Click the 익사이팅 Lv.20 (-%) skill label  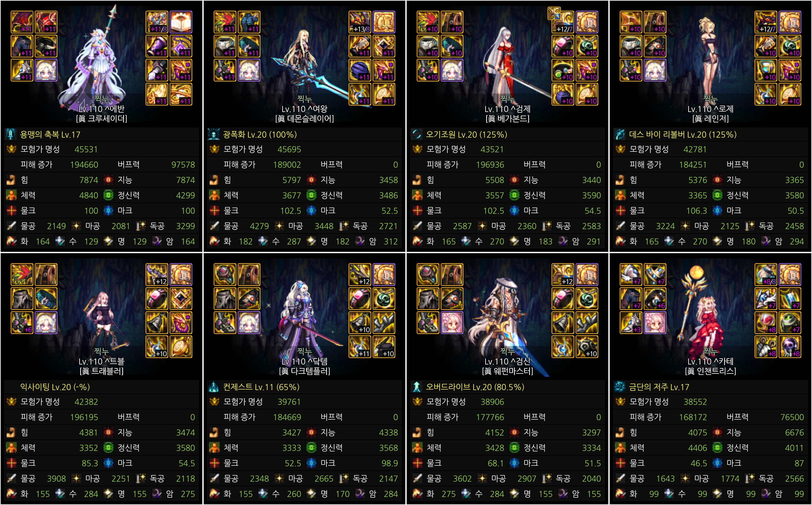click(x=55, y=387)
